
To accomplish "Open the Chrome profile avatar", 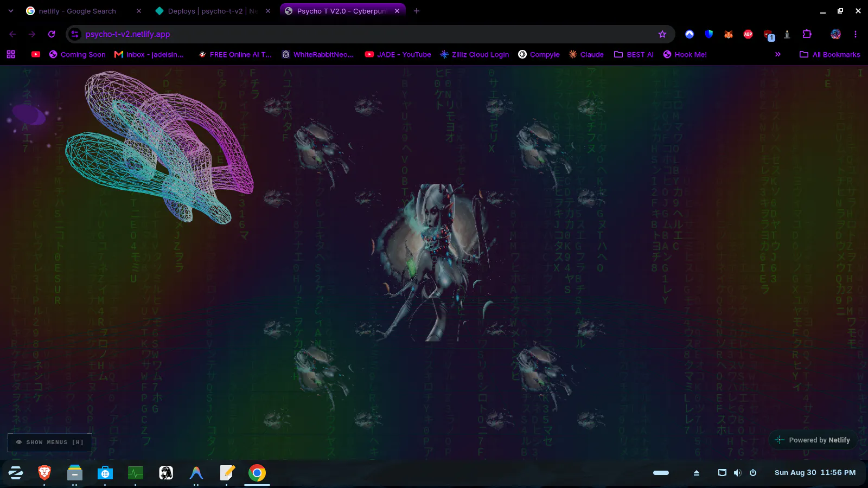I will pos(836,34).
